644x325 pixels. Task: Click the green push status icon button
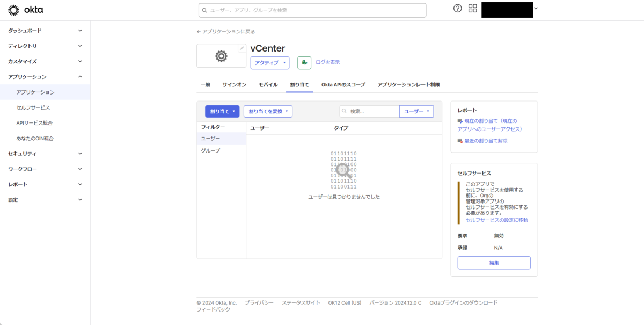click(304, 63)
